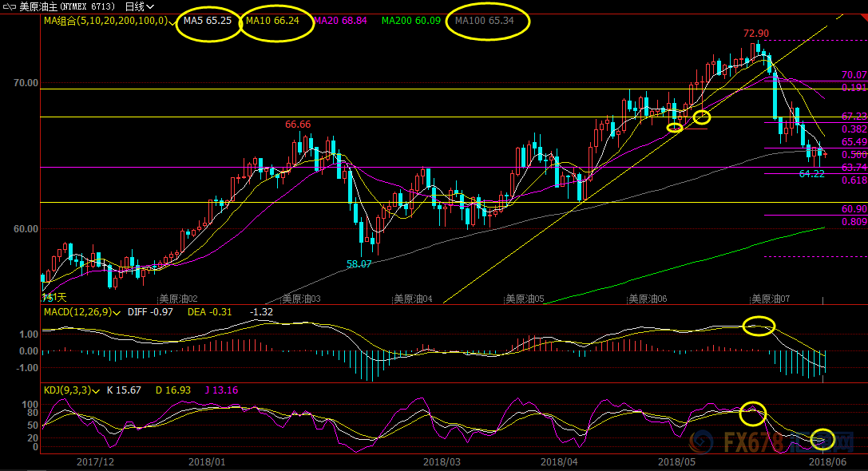The height and width of the screenshot is (471, 868).
Task: Click the 美原油05 contract marker
Action: click(x=525, y=299)
